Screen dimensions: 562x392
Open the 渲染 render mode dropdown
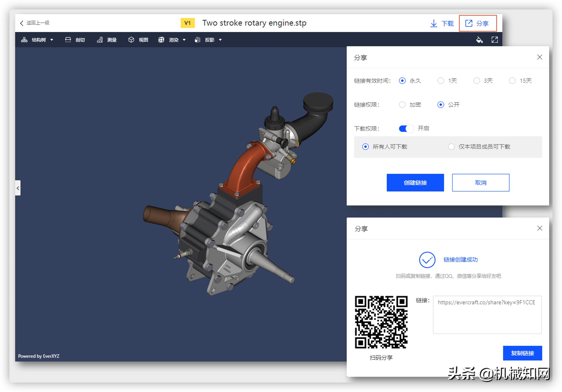tap(184, 40)
